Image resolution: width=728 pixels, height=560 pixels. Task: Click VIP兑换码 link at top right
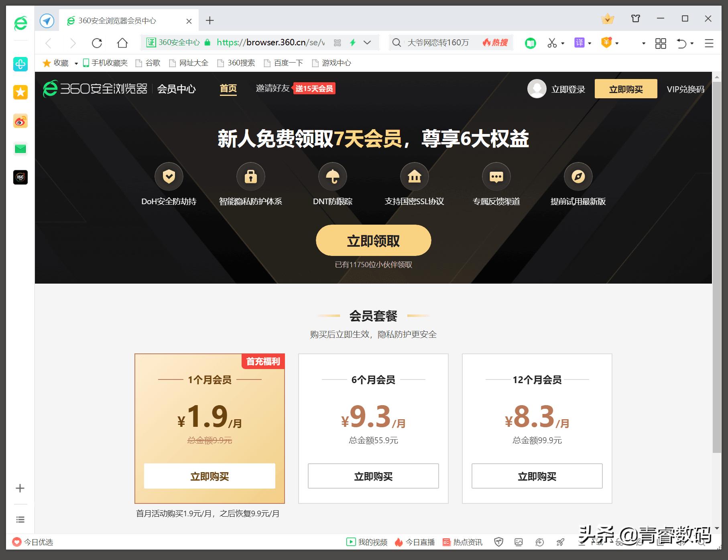[685, 89]
